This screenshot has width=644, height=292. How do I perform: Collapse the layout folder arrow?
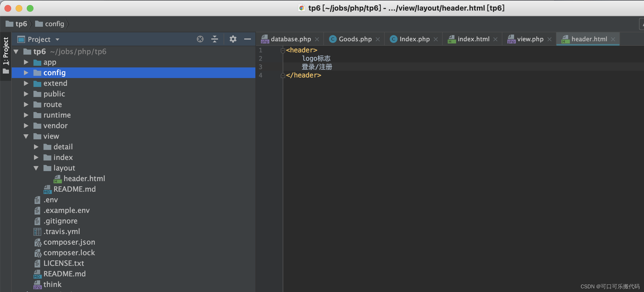(x=36, y=168)
